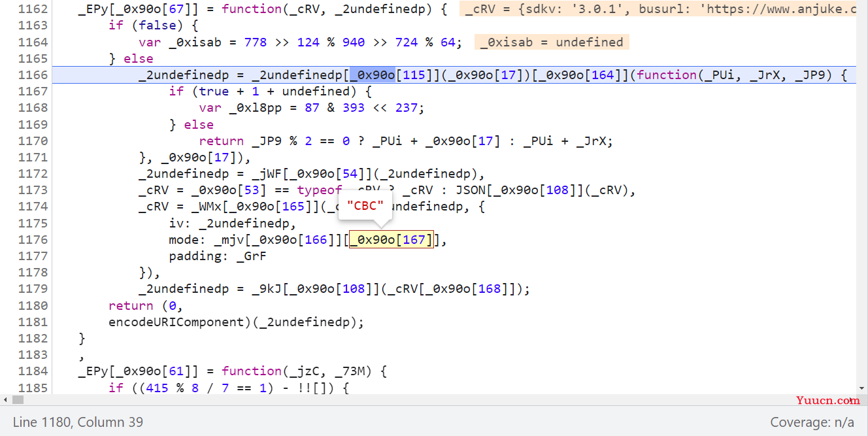
Task: Click _EPy[_0x90o[61]] on line 1184
Action: [x=139, y=371]
